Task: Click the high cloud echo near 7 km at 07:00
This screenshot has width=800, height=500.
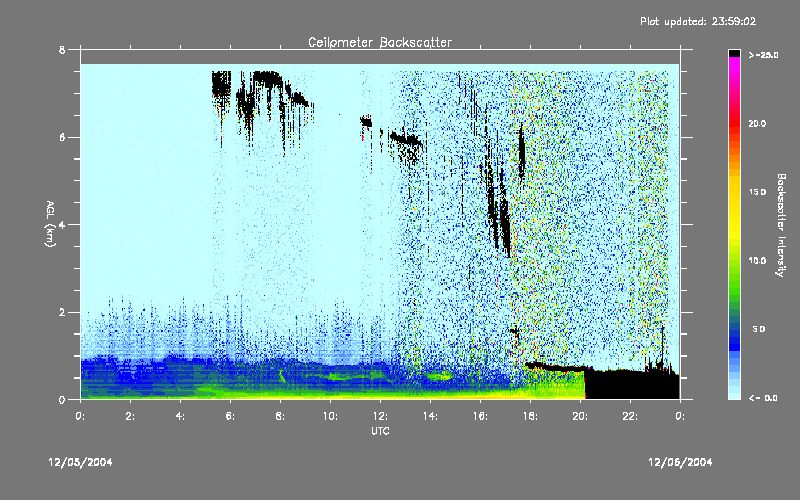Action: point(266,79)
